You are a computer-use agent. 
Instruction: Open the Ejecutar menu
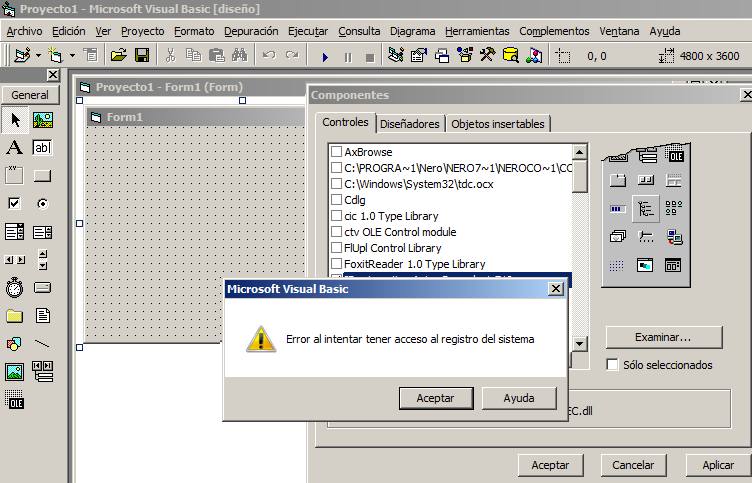point(308,31)
